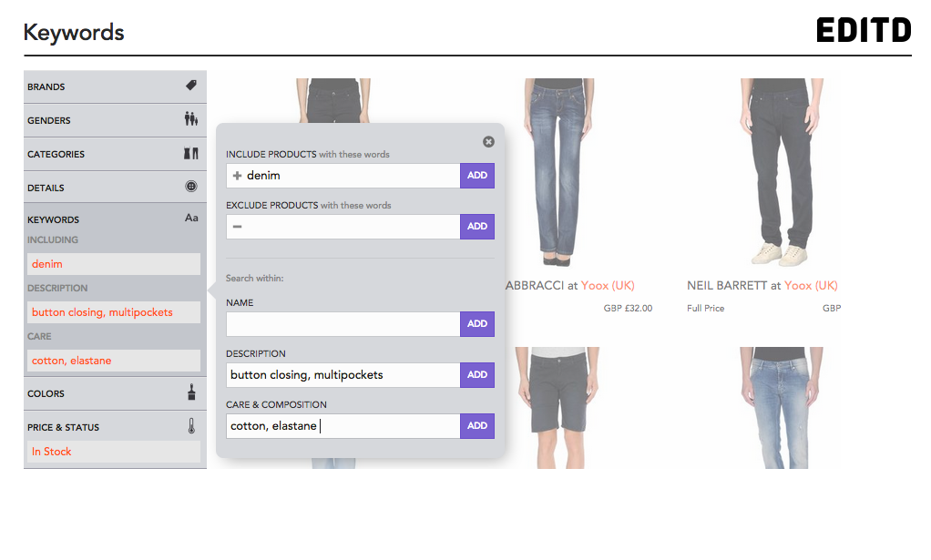Image resolution: width=931 pixels, height=560 pixels.
Task: Click the plus icon in include field
Action: pyautogui.click(x=237, y=176)
